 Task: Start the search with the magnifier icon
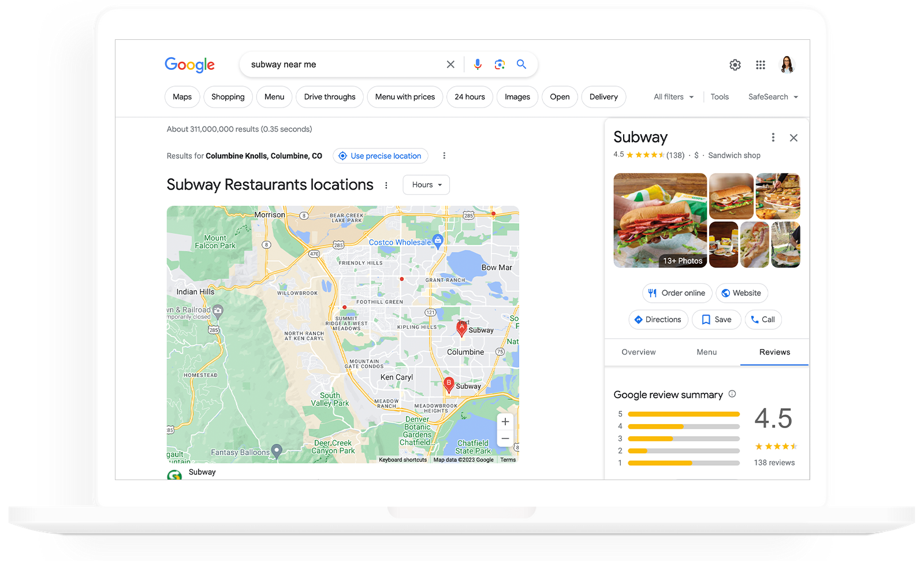pyautogui.click(x=521, y=64)
